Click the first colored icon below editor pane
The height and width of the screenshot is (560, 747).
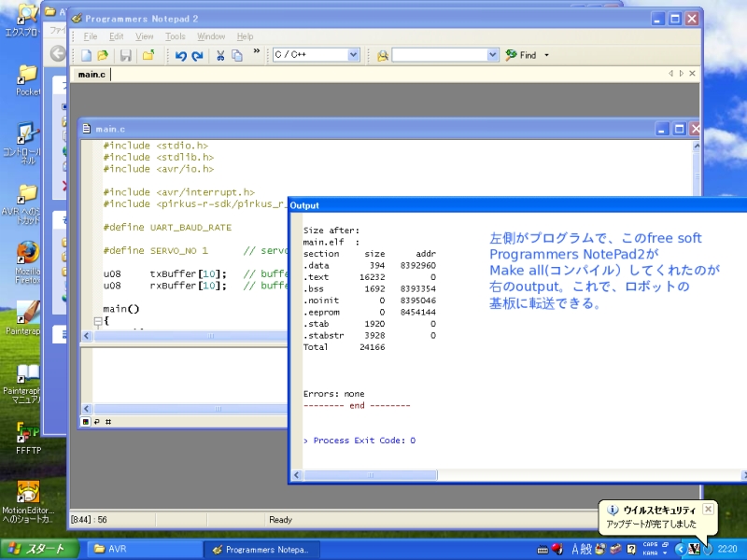85,422
